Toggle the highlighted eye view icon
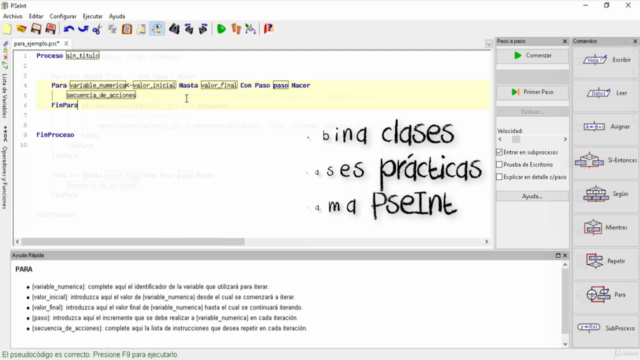640x360 pixels. click(157, 29)
